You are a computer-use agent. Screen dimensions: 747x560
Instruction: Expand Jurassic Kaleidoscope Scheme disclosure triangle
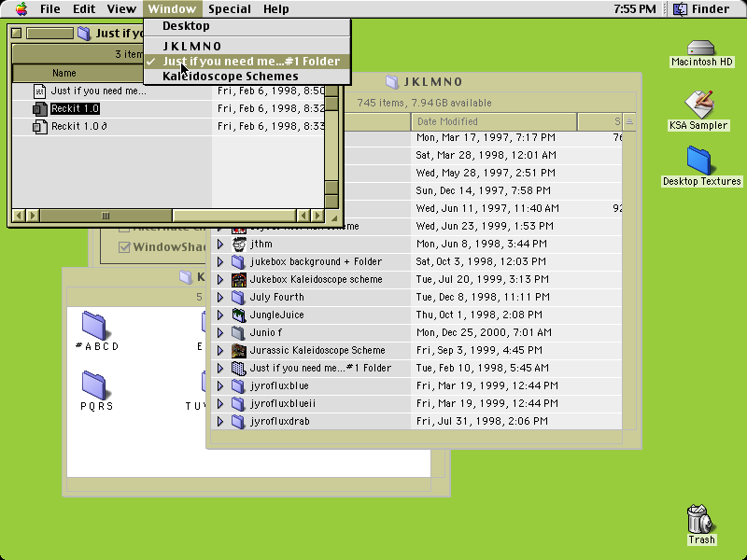coord(220,351)
